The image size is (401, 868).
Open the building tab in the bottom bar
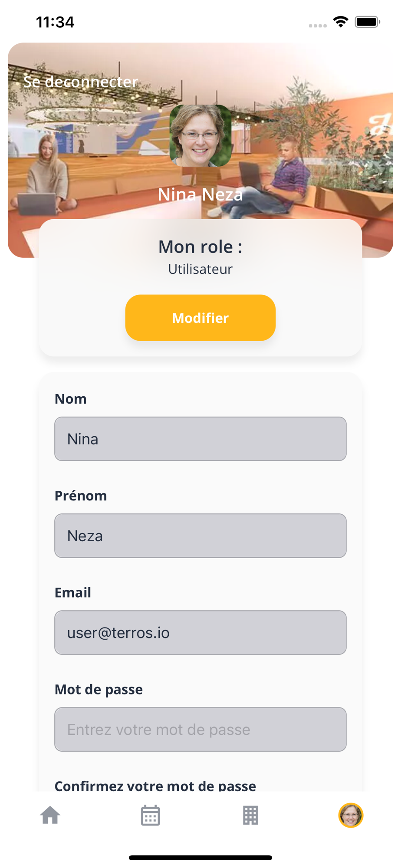(250, 815)
